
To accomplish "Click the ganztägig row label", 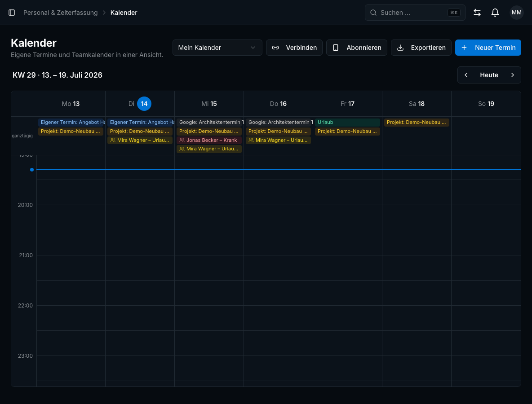I will [x=22, y=136].
